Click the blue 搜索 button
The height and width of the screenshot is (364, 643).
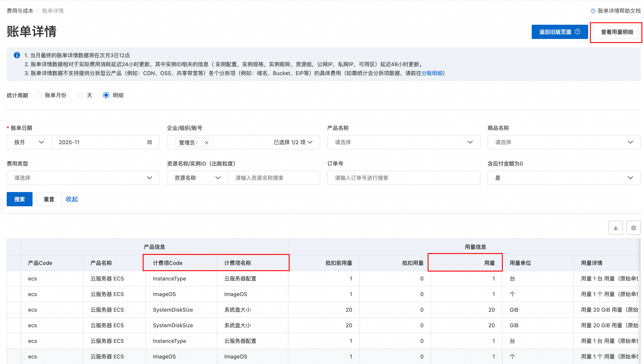click(20, 199)
